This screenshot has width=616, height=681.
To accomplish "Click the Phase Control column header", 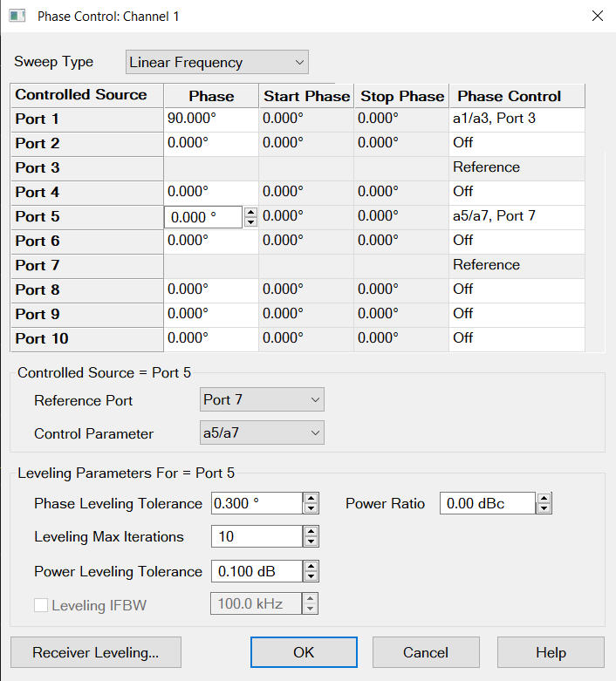I will pos(517,96).
